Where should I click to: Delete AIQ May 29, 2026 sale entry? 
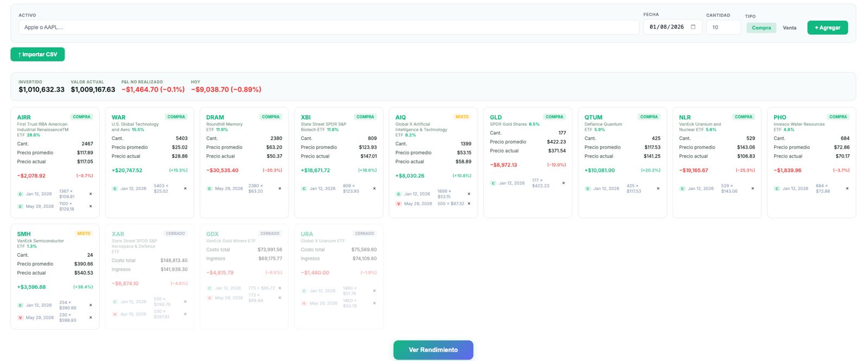[x=469, y=204]
